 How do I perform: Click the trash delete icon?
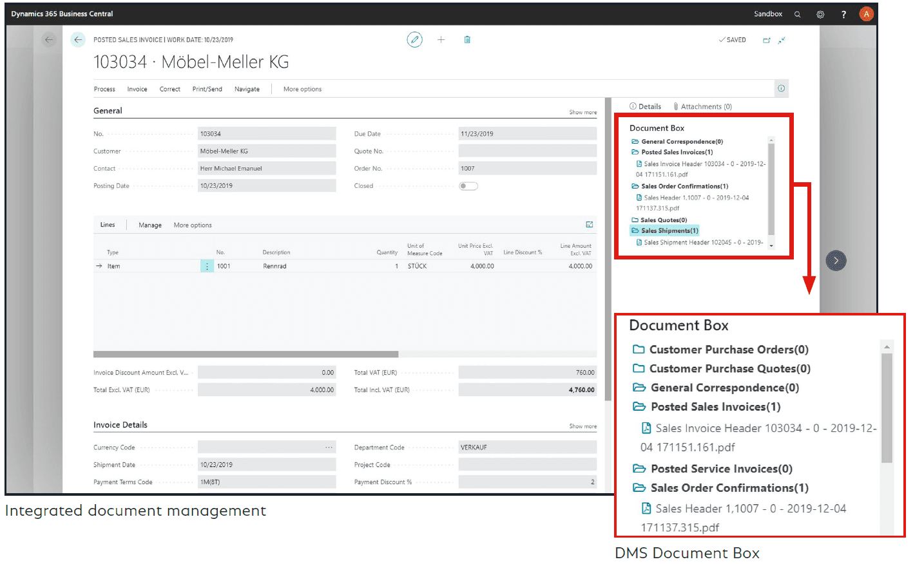(467, 40)
